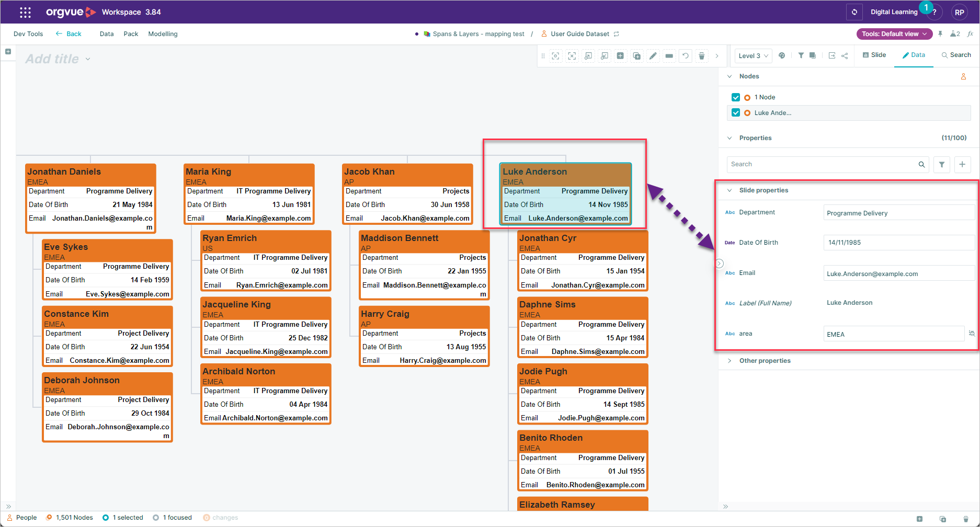This screenshot has width=980, height=527.
Task: Toggle the 1 Node checkbox
Action: click(736, 97)
